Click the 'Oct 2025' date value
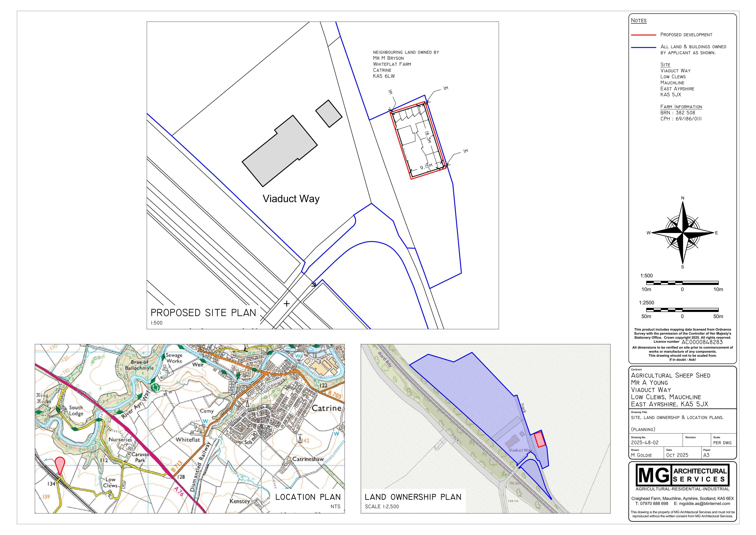The height and width of the screenshot is (535, 756). [x=677, y=455]
